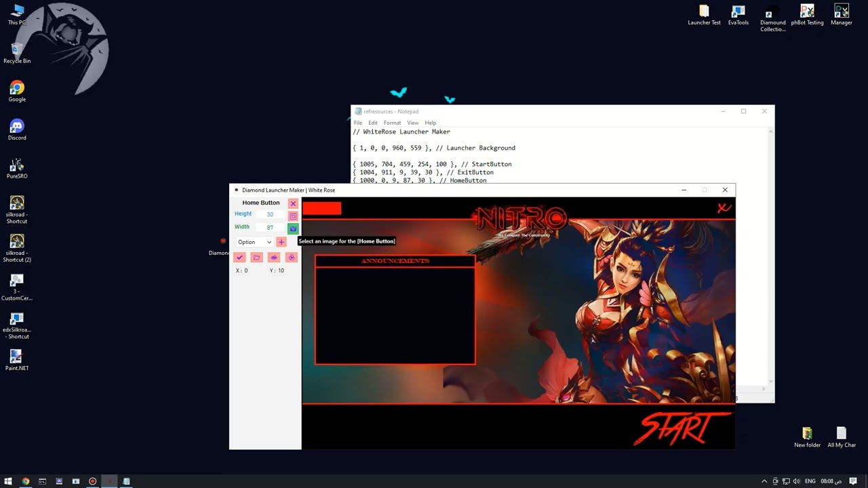868x488 pixels.
Task: Click the green select-image icon beside Width
Action: point(293,228)
